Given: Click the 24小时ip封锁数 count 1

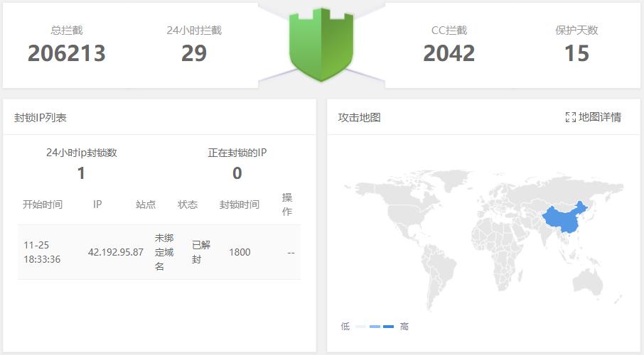Looking at the screenshot, I should [81, 173].
